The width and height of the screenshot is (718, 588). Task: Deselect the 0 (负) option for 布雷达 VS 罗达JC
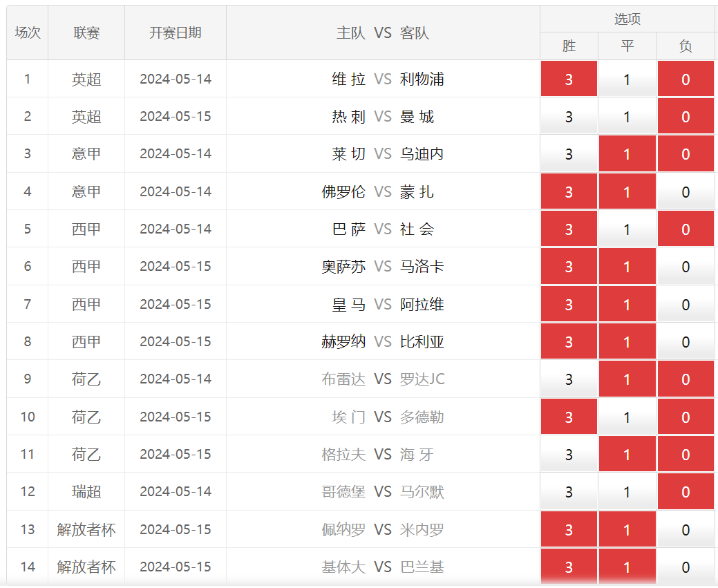click(x=686, y=379)
